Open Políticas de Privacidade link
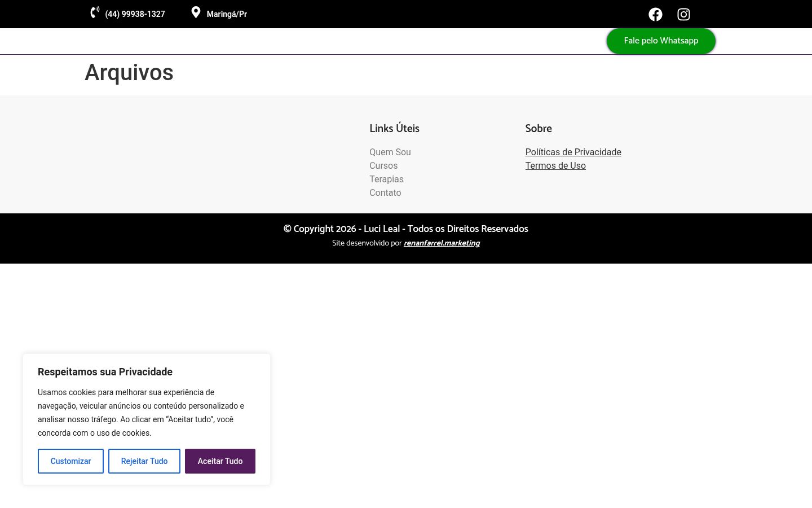The image size is (812, 508). point(573,152)
